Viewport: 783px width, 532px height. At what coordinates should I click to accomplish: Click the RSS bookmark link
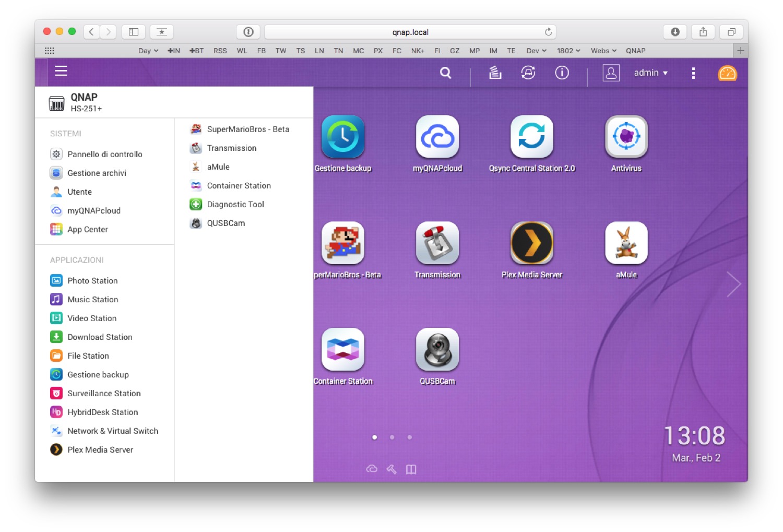click(220, 51)
